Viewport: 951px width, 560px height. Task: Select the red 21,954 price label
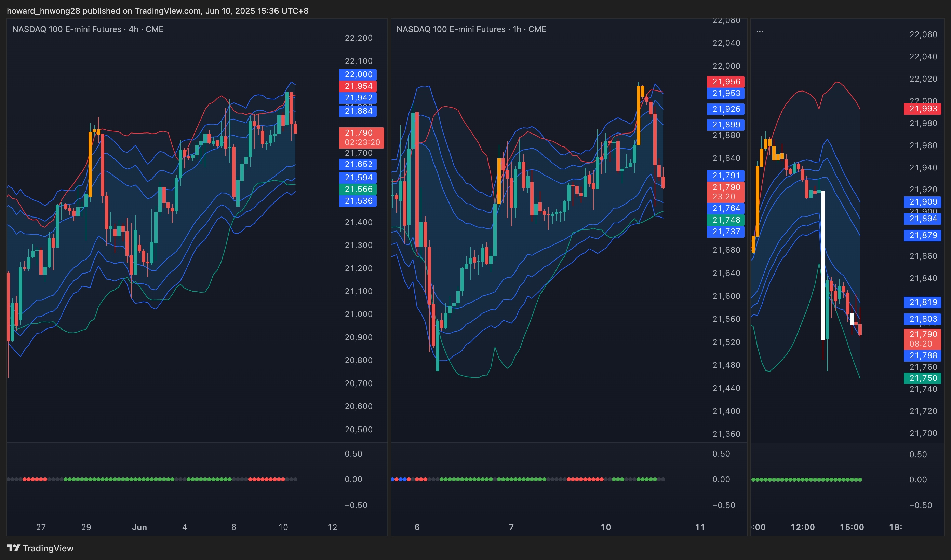tap(358, 86)
